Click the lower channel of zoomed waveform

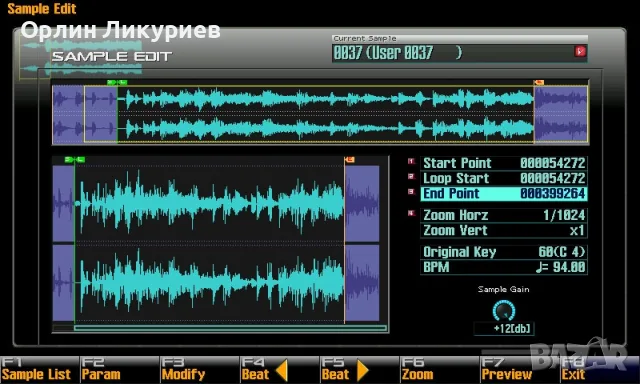click(216, 283)
